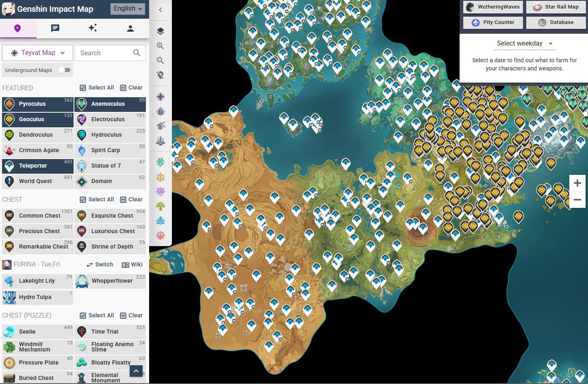588x384 pixels.
Task: Jump to Fontaine blue emblem icon
Action: 161,220
